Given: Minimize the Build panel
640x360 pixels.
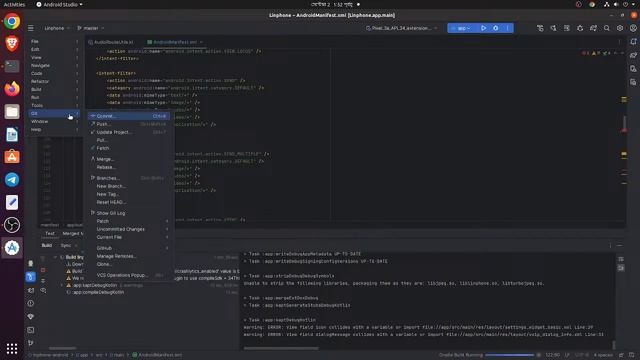Looking at the screenshot, I should (620, 245).
